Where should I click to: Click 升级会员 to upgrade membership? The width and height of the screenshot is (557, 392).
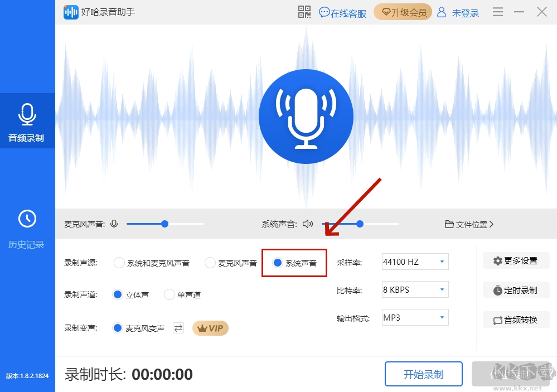pyautogui.click(x=403, y=12)
